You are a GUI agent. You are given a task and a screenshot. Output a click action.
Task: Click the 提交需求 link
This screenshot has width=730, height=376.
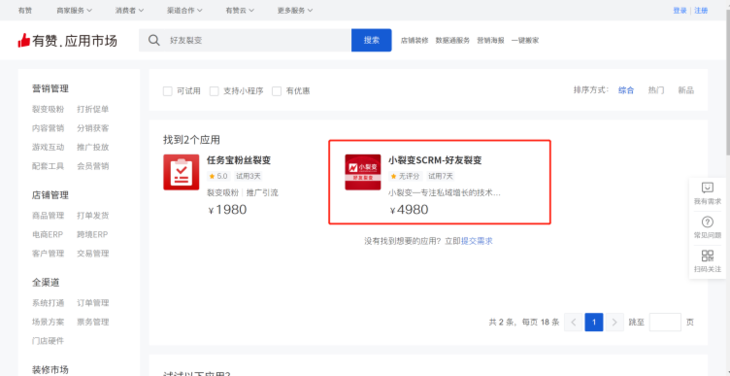click(x=477, y=241)
